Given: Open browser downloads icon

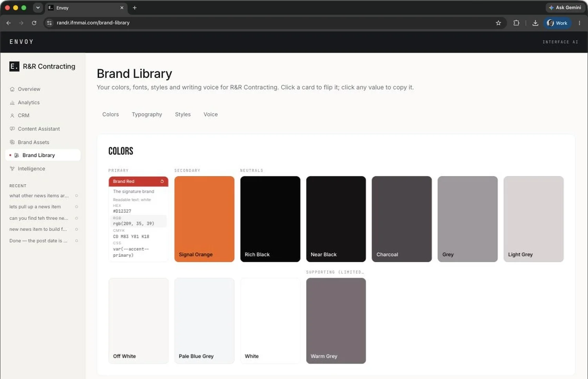Looking at the screenshot, I should [535, 23].
